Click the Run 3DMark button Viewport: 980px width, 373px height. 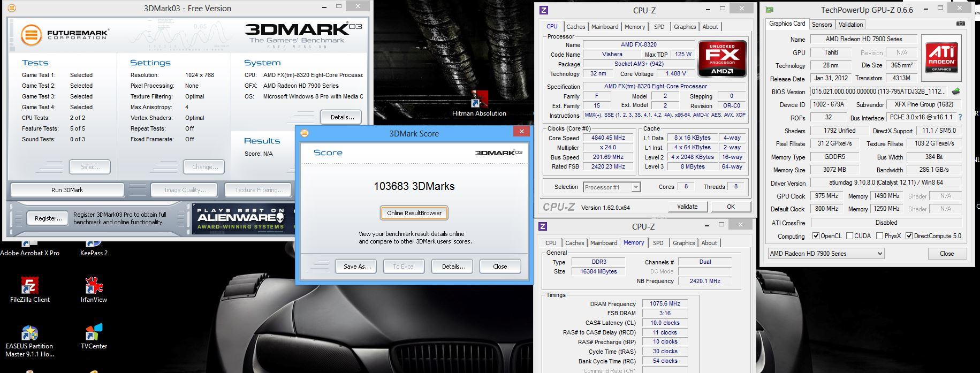67,190
